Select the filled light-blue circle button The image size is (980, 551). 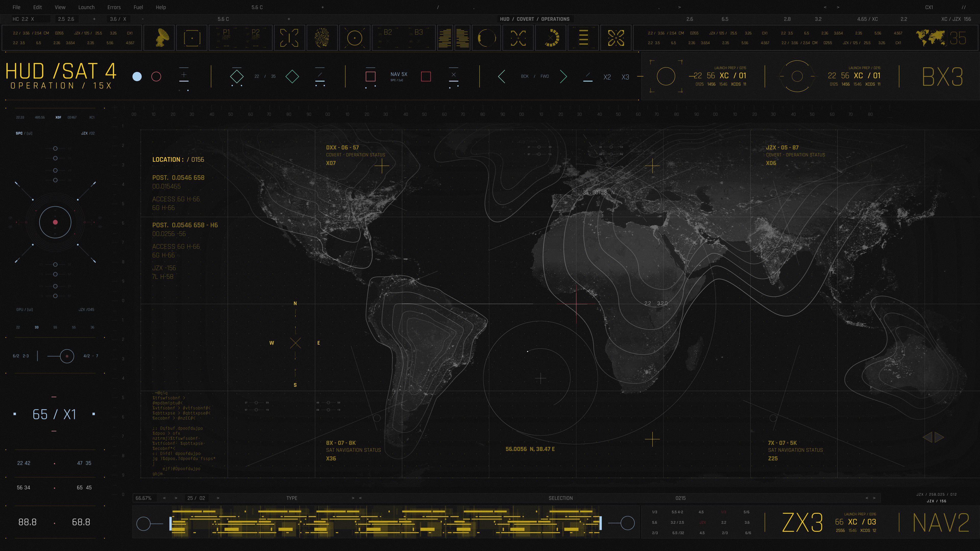(137, 77)
